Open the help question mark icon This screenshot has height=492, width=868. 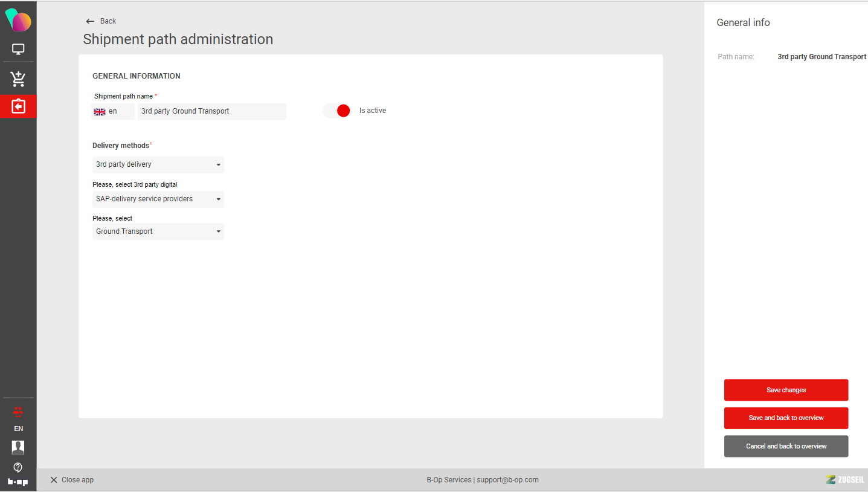coord(18,467)
